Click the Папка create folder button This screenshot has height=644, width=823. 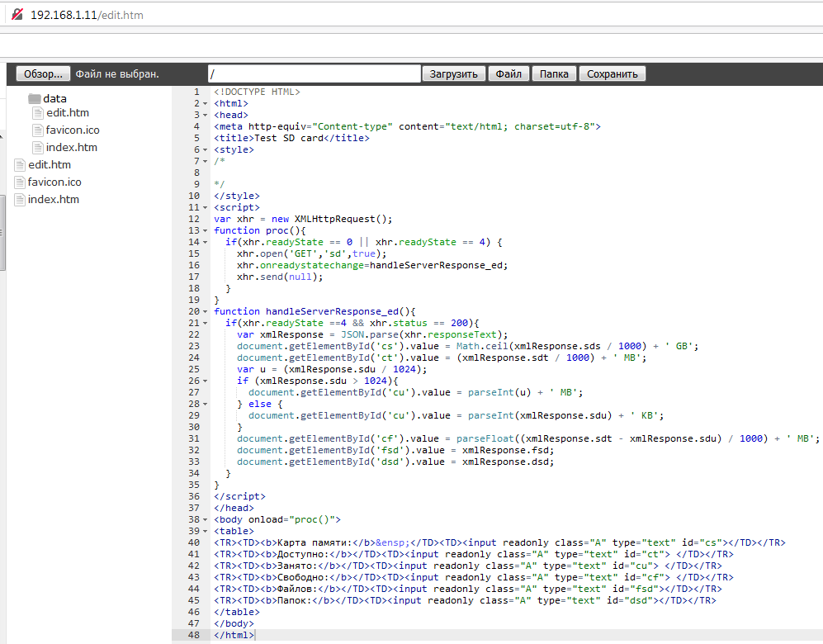pos(554,74)
